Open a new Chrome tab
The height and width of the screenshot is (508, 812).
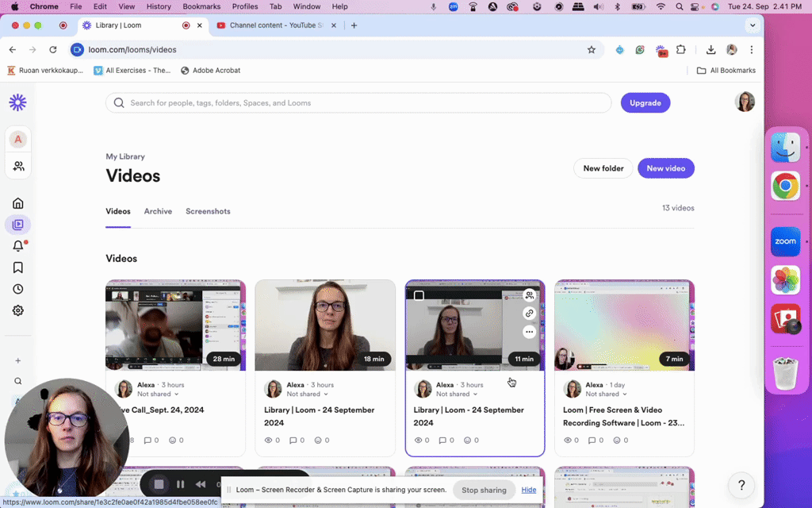354,25
